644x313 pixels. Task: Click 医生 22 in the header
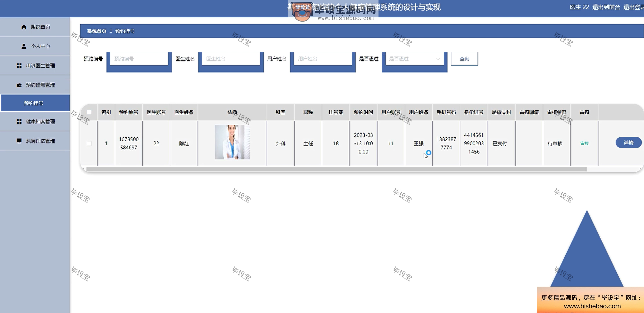tap(579, 7)
